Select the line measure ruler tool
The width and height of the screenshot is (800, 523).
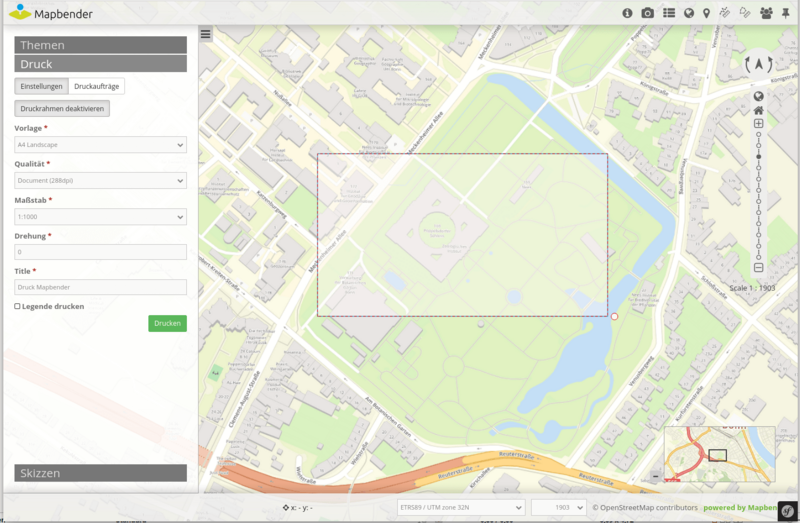[725, 13]
